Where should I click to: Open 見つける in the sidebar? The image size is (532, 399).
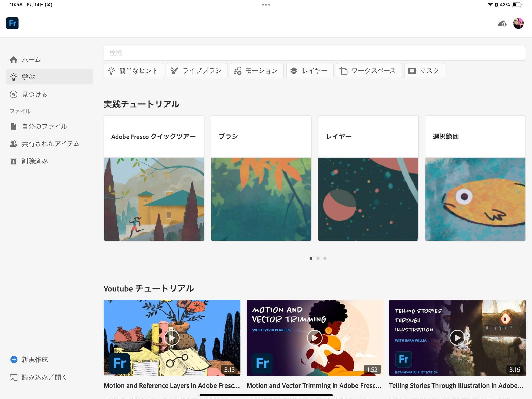tap(49, 94)
